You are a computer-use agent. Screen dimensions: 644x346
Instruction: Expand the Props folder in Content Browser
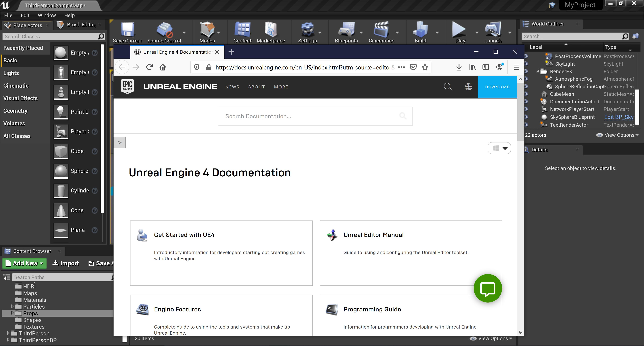pos(12,313)
